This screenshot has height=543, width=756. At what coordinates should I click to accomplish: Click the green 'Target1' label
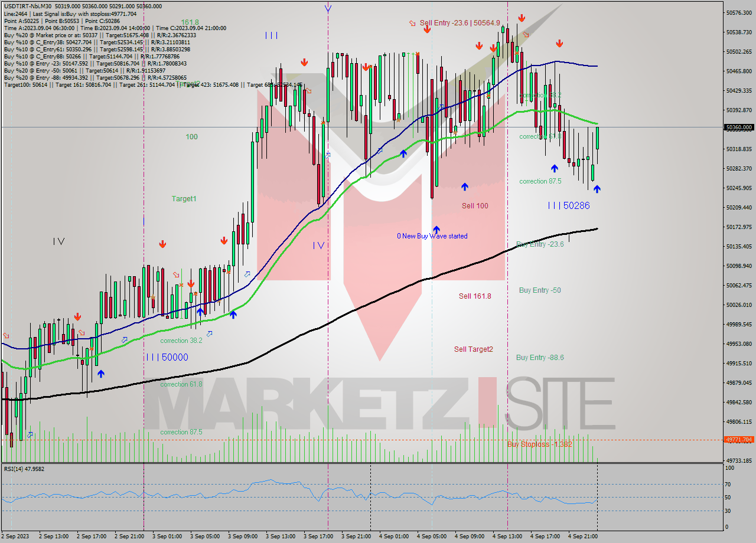(x=184, y=199)
